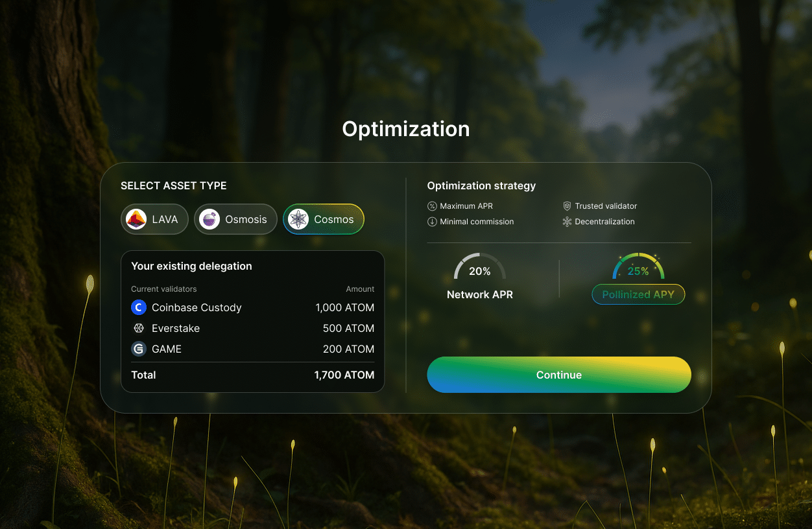Switch to the Osmosis asset tab
The height and width of the screenshot is (529, 812).
235,219
